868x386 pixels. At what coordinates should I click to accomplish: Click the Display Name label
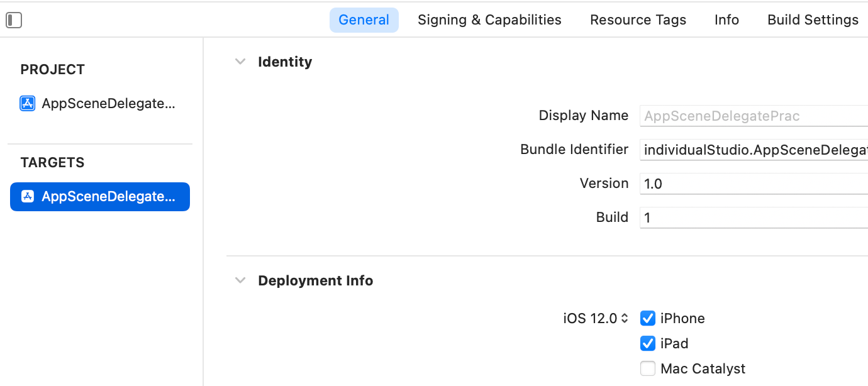click(x=584, y=115)
